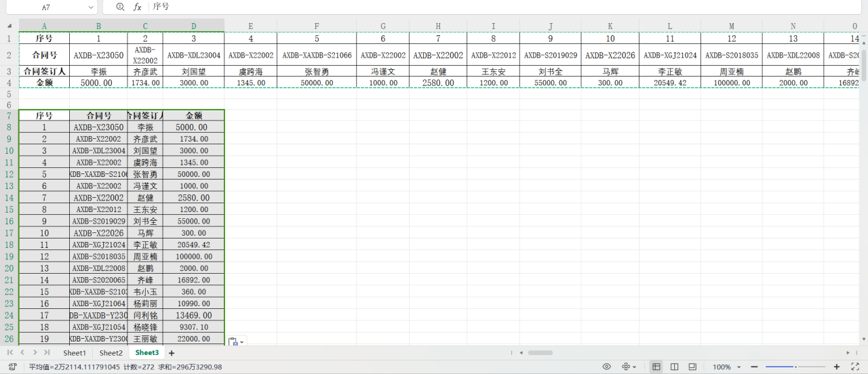
Task: Click the 序号 cell in row 1
Action: tap(44, 39)
